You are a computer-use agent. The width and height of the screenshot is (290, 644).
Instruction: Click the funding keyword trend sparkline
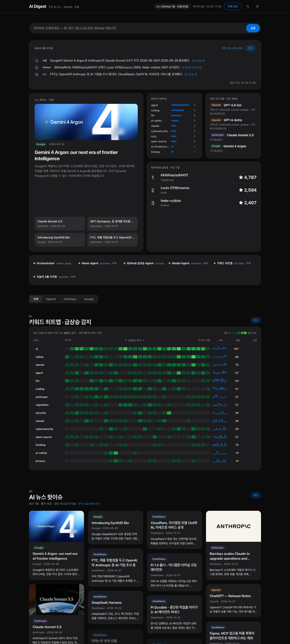220,445
